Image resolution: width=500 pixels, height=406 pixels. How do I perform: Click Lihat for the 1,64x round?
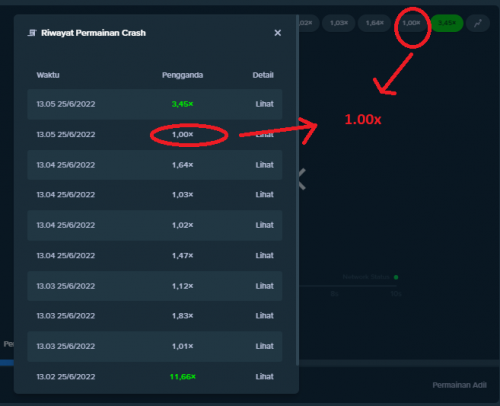point(265,165)
